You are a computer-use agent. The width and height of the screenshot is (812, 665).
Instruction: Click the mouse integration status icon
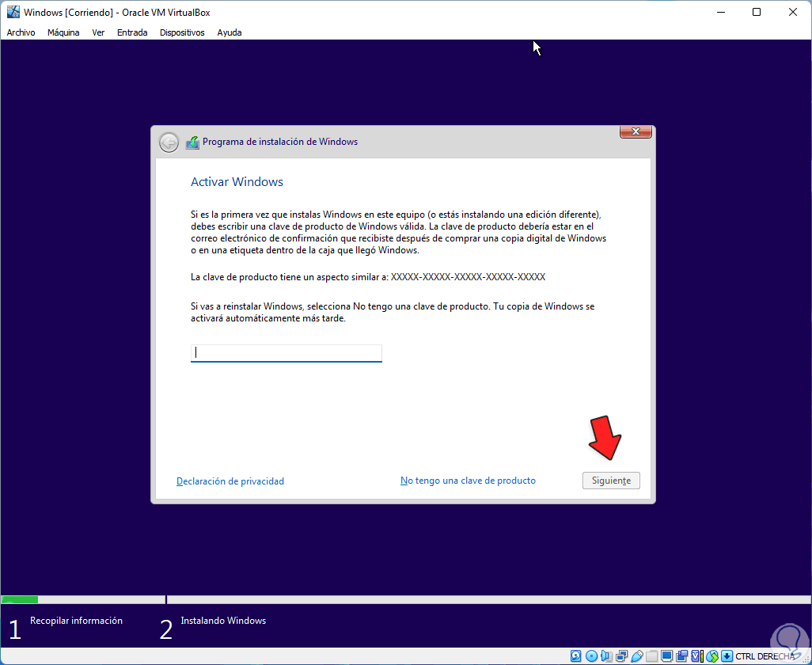click(x=712, y=656)
